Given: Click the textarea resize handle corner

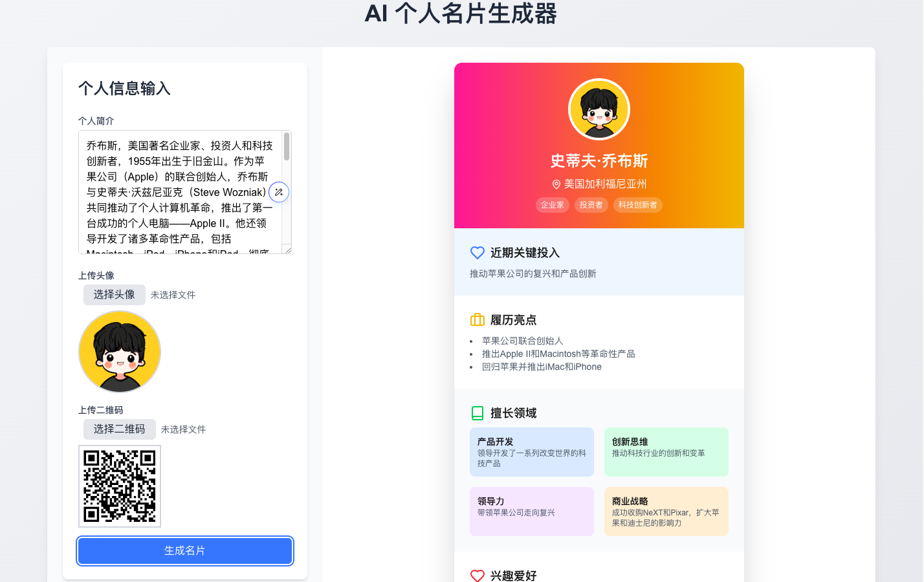Looking at the screenshot, I should pyautogui.click(x=287, y=250).
